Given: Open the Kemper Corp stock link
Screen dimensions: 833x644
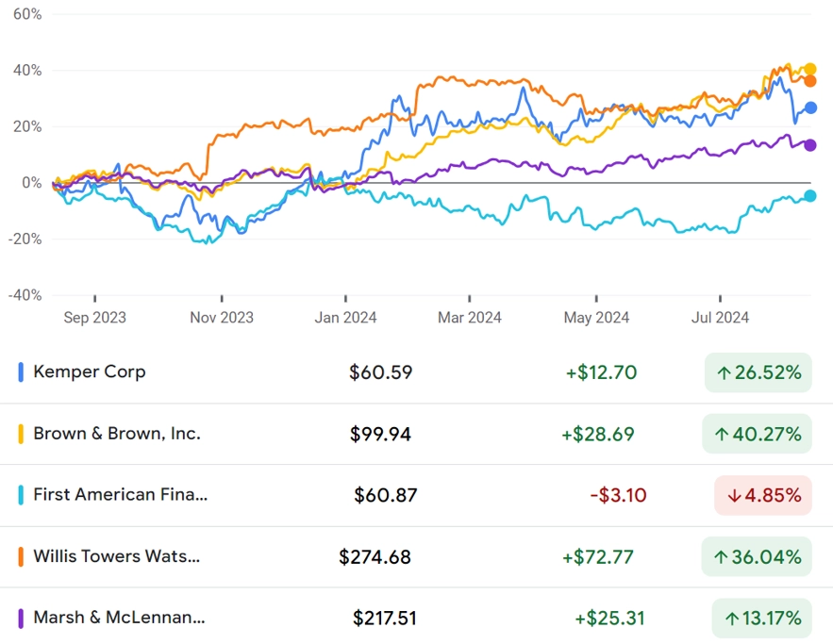Looking at the screenshot, I should coord(90,372).
